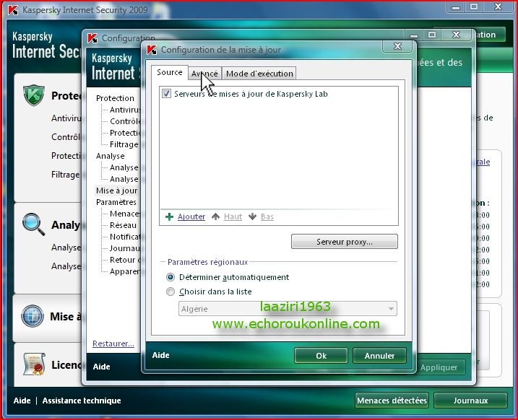Screen dimensions: 518x420
Task: Switch to the Avancé tab
Action: pos(204,74)
